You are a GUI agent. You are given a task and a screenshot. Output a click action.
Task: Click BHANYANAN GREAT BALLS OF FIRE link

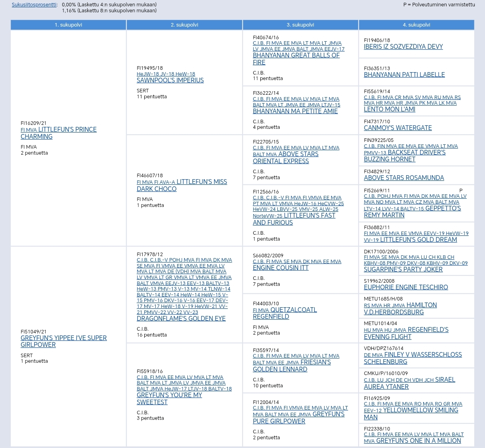(296, 56)
